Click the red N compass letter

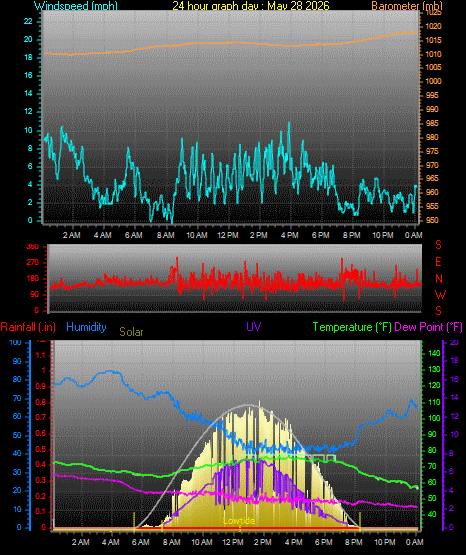click(x=439, y=279)
